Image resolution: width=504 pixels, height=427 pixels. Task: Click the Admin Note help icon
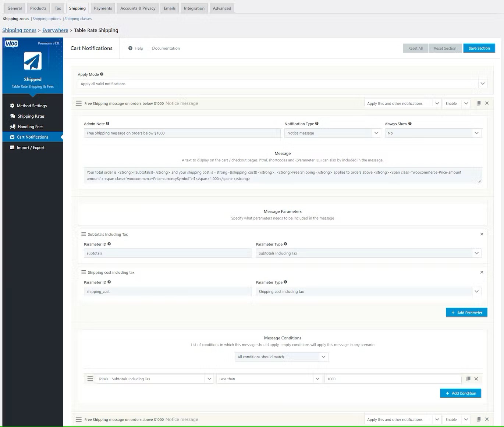(x=107, y=124)
